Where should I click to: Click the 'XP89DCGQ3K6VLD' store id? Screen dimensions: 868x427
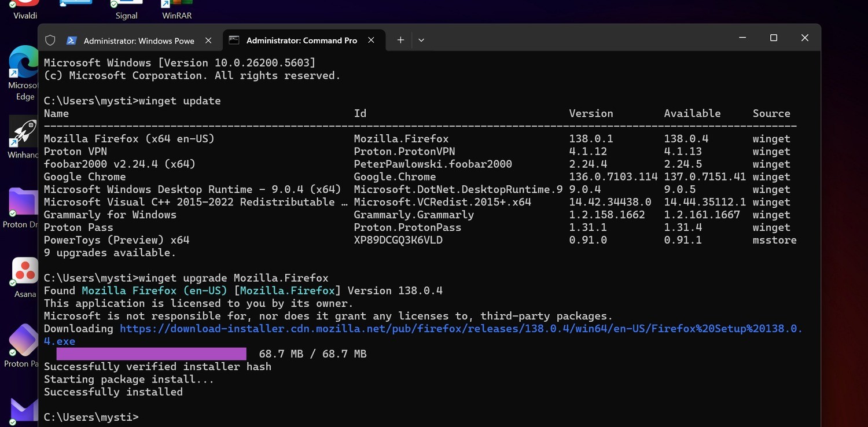(398, 240)
